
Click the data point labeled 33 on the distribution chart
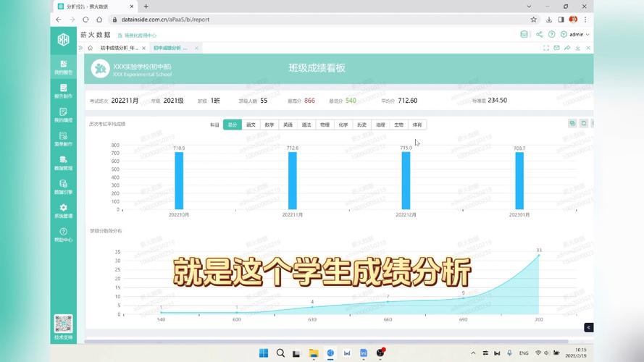539,256
